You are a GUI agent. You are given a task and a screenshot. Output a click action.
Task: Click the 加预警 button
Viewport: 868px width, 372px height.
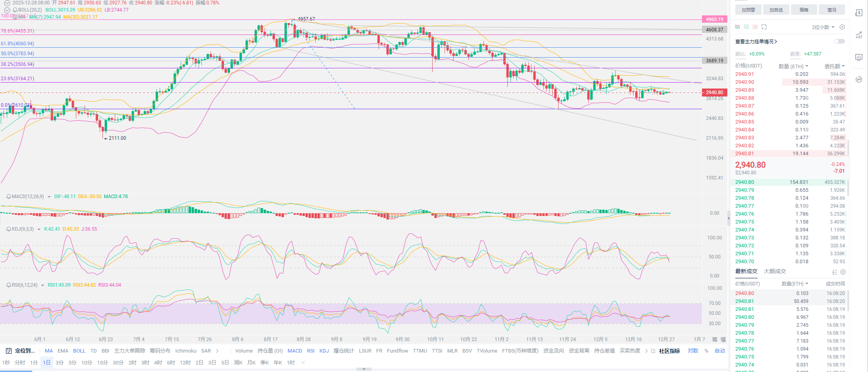(x=748, y=10)
